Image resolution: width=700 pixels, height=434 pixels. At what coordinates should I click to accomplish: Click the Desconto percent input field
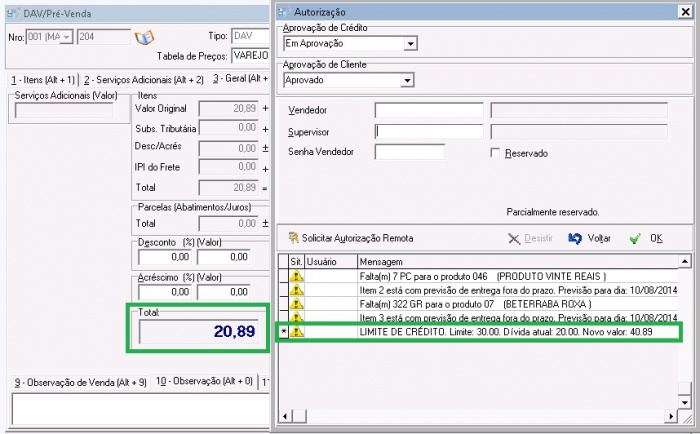pyautogui.click(x=163, y=257)
